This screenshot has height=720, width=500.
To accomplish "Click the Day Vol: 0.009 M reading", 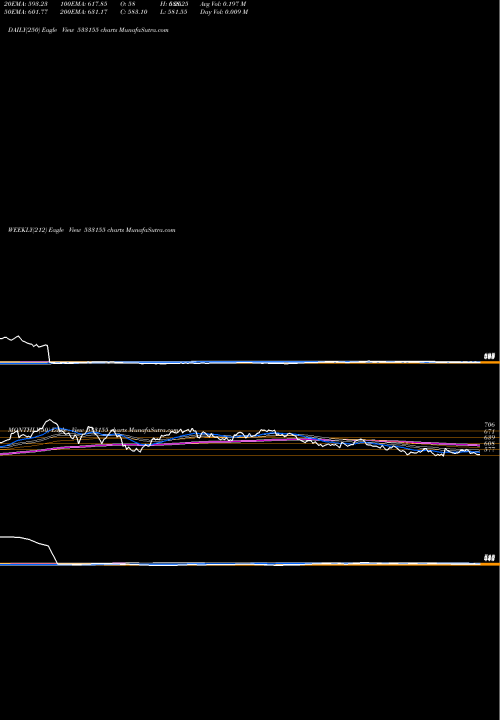I will [224, 12].
